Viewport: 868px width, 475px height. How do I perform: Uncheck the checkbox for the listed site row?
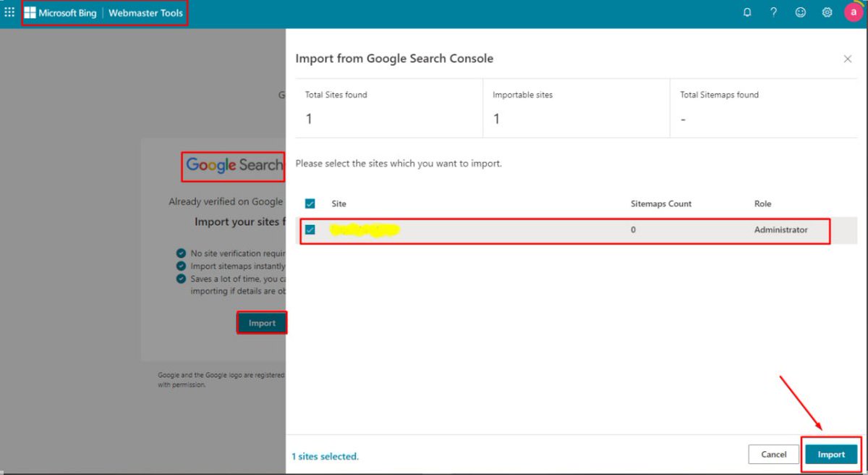click(x=310, y=230)
